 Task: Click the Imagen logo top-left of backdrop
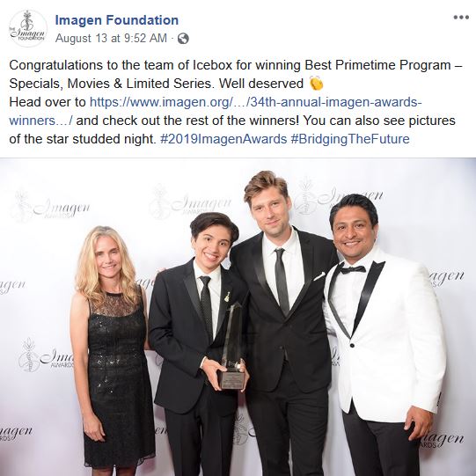[51, 207]
